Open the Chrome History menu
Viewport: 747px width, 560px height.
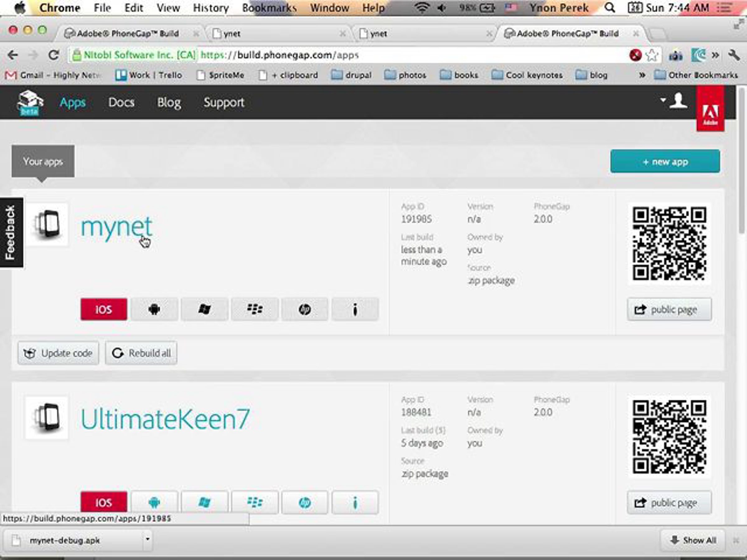(x=211, y=7)
